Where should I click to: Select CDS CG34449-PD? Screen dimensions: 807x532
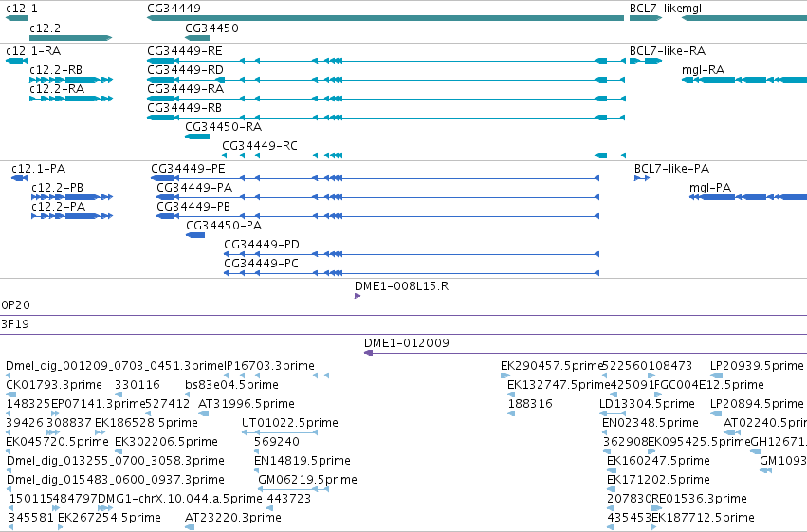[412, 254]
